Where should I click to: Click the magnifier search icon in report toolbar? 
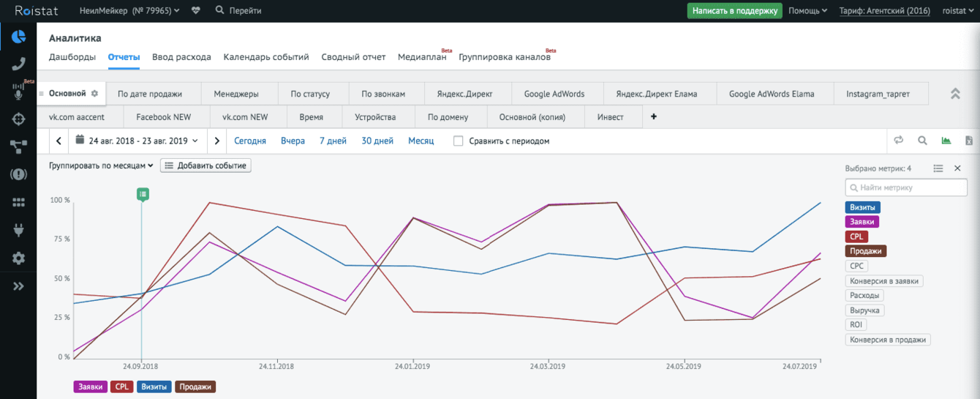click(922, 141)
